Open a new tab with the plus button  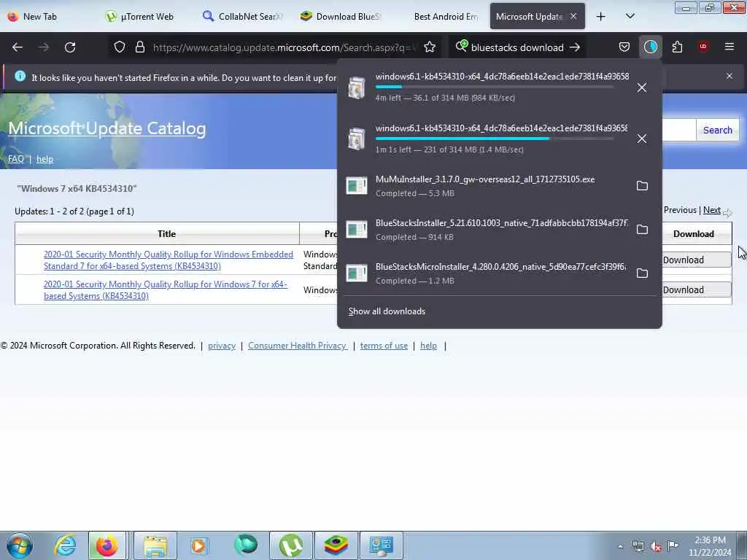coord(601,17)
